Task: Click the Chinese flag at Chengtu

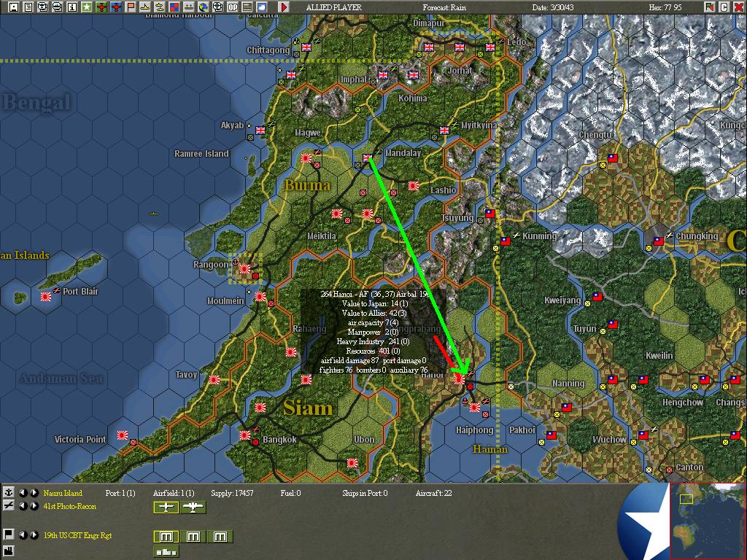Action: click(613, 157)
